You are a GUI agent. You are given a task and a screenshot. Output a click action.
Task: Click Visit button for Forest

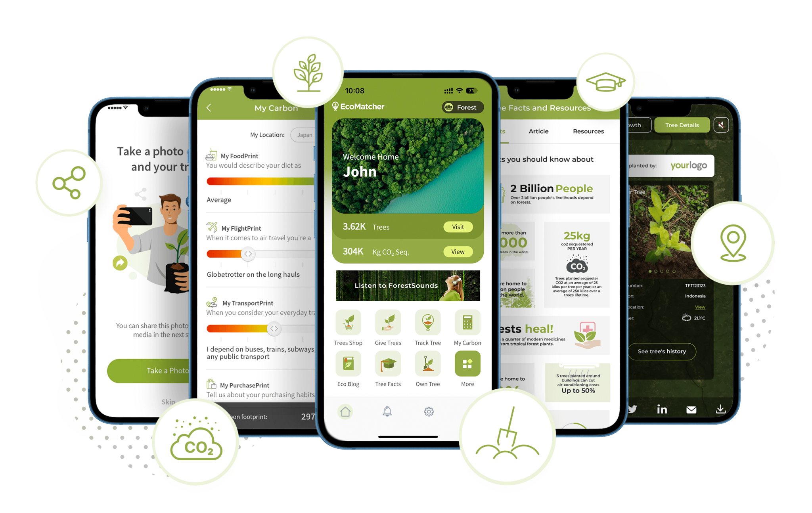click(x=458, y=226)
